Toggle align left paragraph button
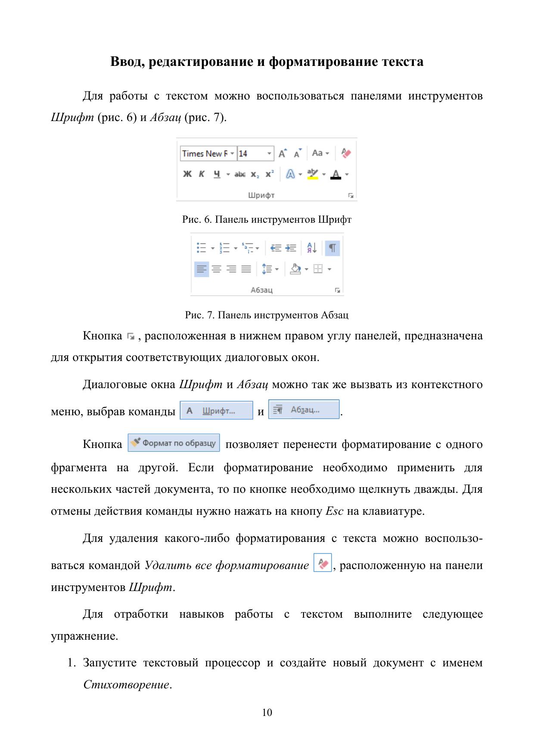Image resolution: width=534 pixels, height=756 pixels. point(201,269)
